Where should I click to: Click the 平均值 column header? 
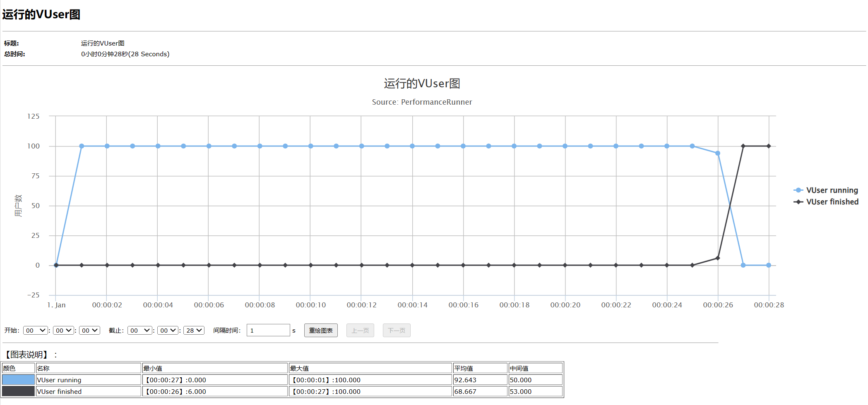click(x=480, y=368)
